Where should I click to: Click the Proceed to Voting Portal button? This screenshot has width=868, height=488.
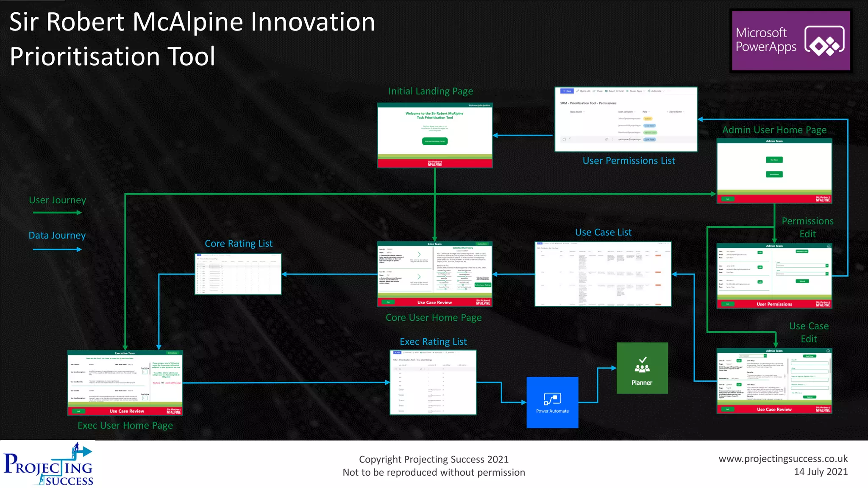click(434, 141)
